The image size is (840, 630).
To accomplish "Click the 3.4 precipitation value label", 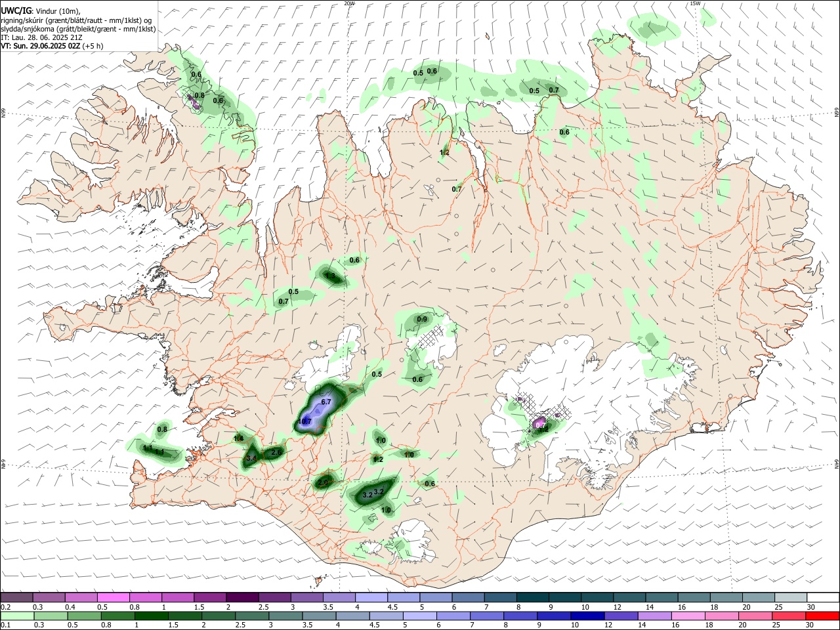I will click(x=252, y=458).
